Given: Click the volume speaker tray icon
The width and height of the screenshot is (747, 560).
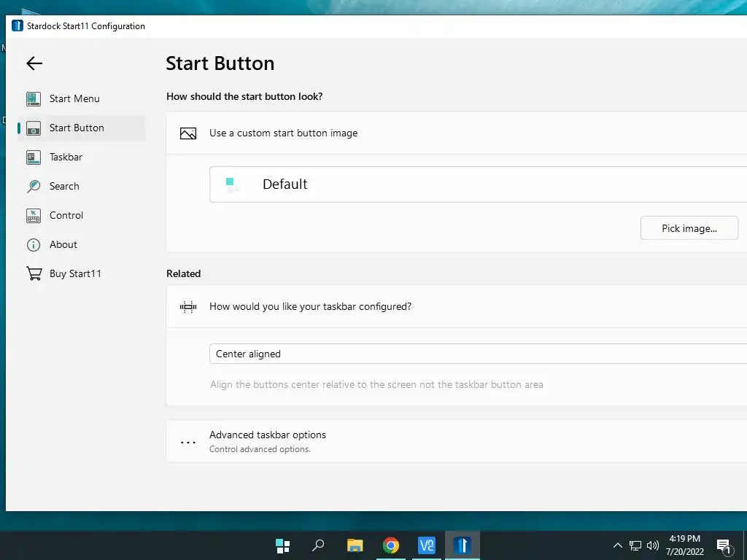Looking at the screenshot, I should click(x=653, y=545).
